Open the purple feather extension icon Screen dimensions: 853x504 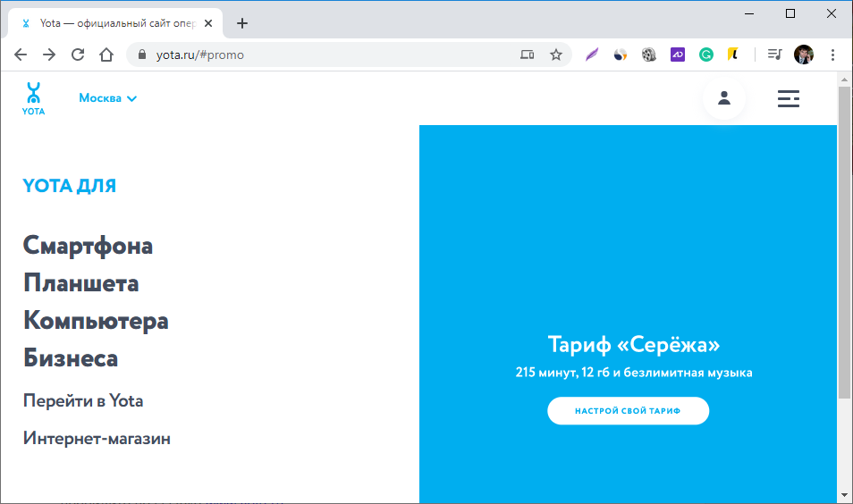point(592,55)
